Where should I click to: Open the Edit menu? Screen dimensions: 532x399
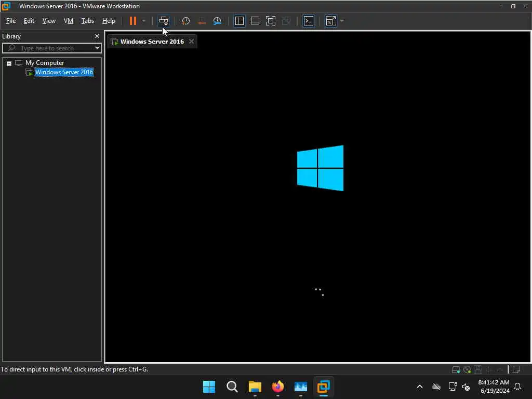pos(29,21)
